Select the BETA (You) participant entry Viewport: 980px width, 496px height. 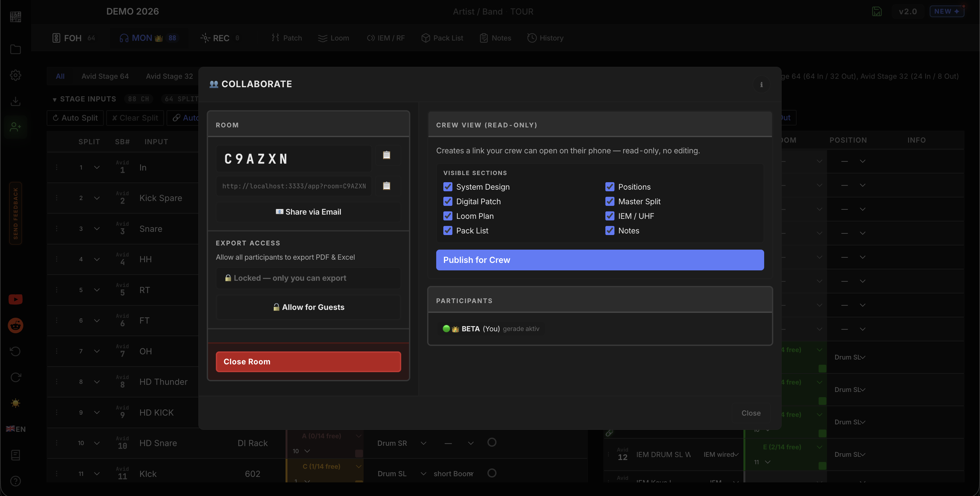click(491, 329)
